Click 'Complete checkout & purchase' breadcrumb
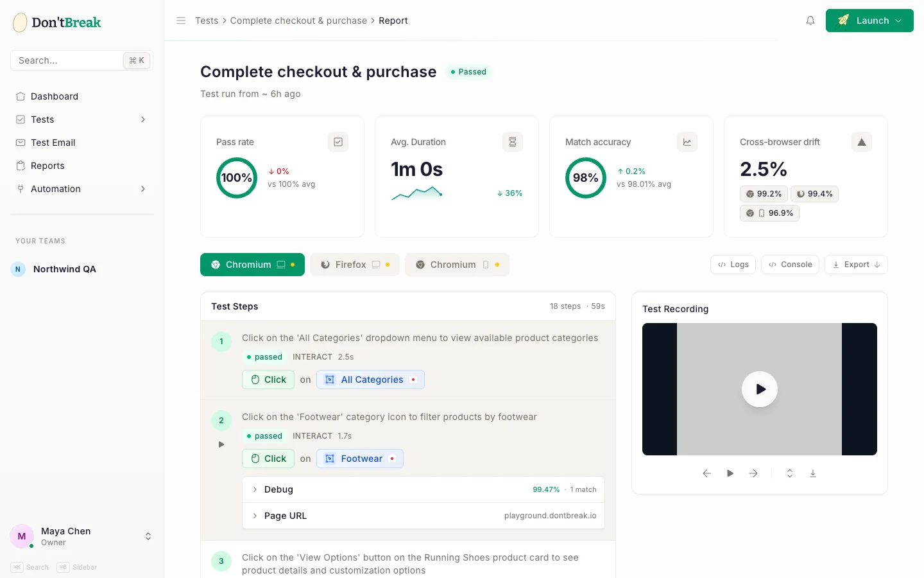 click(298, 21)
